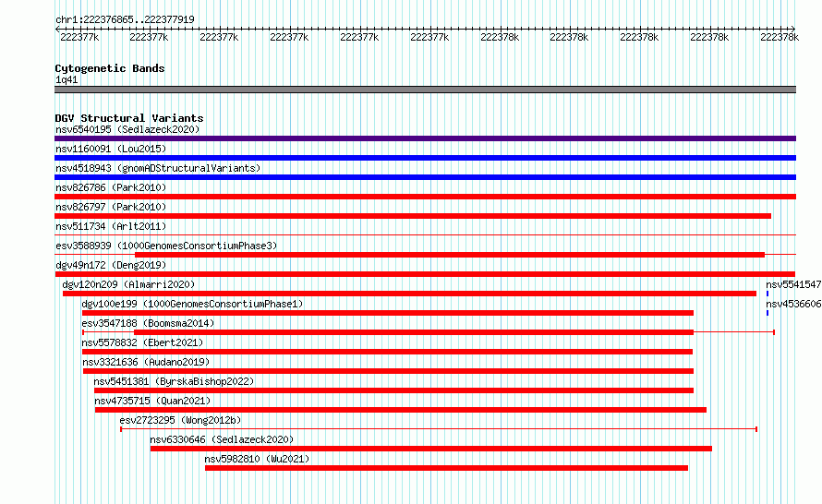Open esv3588939 (1000GenomesConsortiumPhase3) label
The image size is (822, 504).
tap(166, 246)
